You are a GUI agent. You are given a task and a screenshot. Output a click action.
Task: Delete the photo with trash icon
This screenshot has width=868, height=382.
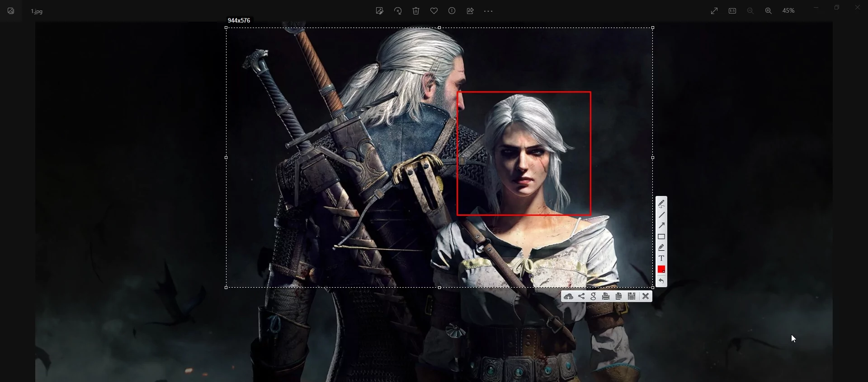click(x=416, y=11)
